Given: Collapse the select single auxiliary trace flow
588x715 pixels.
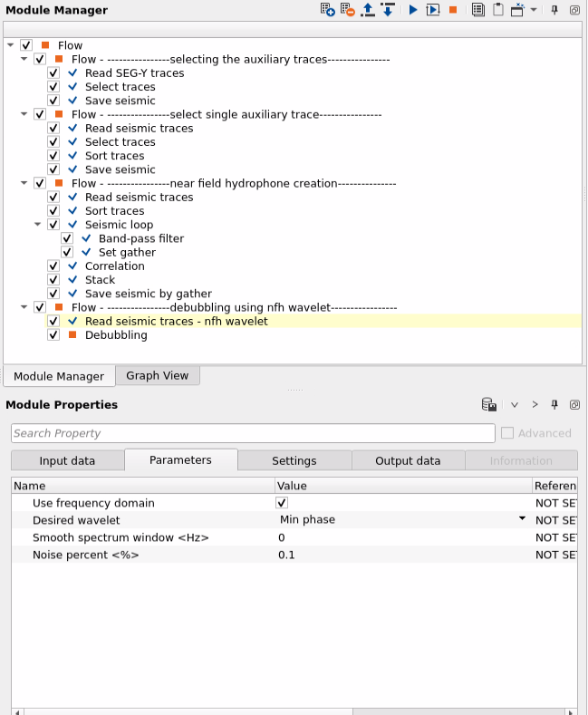Looking at the screenshot, I should point(24,114).
